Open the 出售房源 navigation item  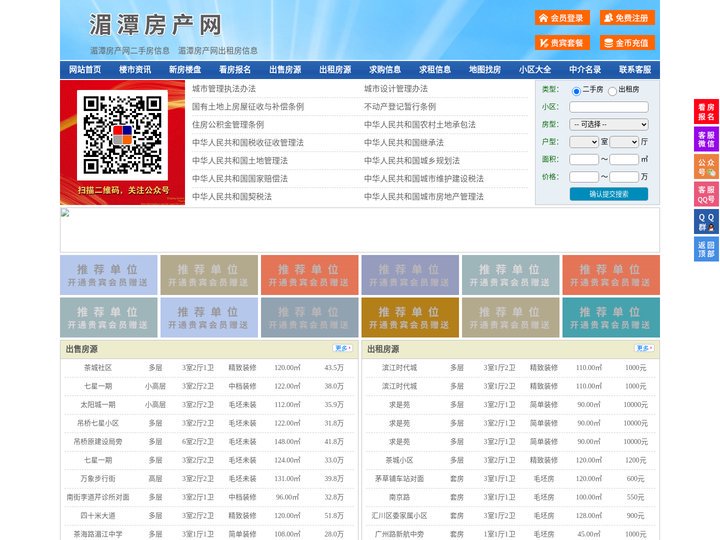[285, 70]
